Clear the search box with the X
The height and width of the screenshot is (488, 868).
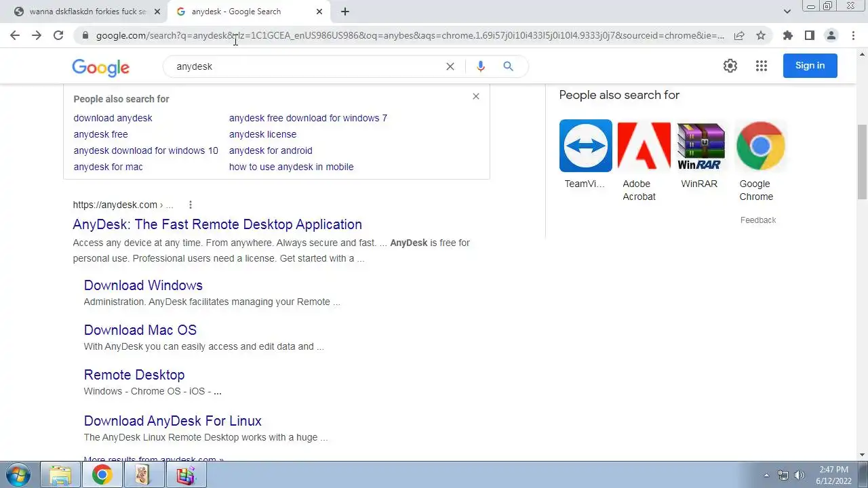(x=450, y=66)
